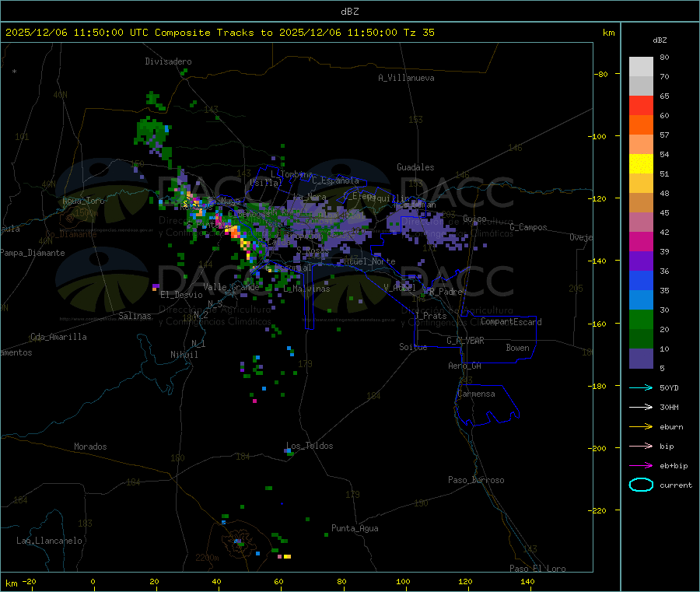Click the cyan 'current' ellipse legend icon
This screenshot has height=592, width=700.
point(641,485)
